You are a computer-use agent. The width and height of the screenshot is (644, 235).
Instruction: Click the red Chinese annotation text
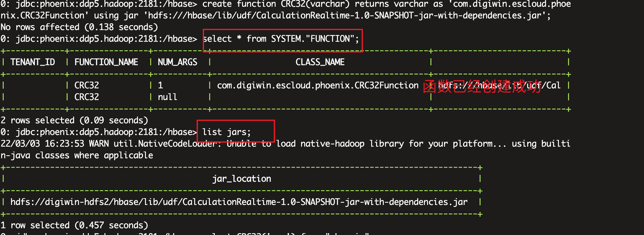click(481, 87)
